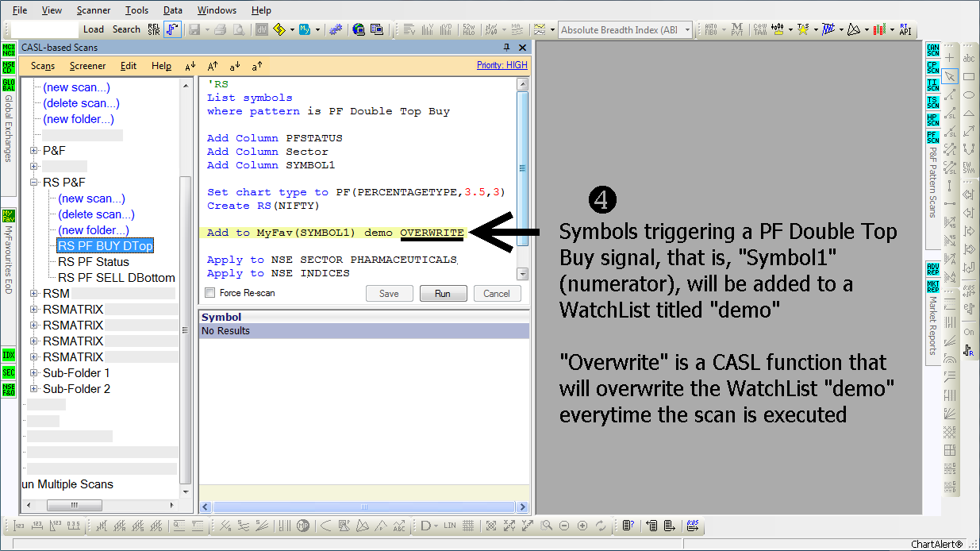Open the HP SCN scan icon

pyautogui.click(x=932, y=120)
